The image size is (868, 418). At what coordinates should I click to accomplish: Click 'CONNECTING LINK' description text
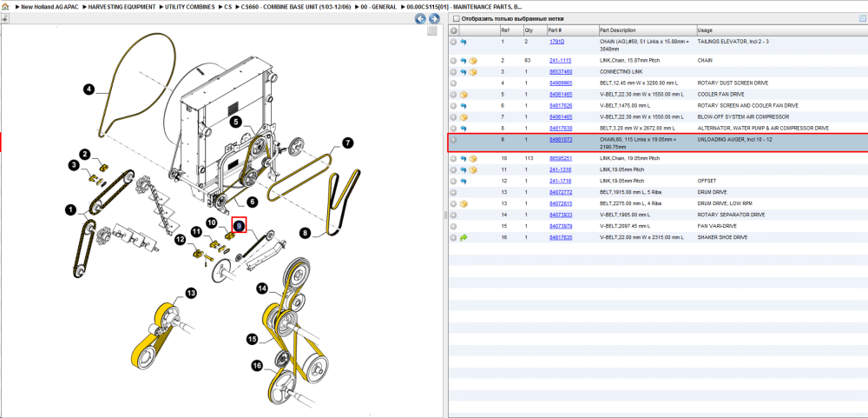pyautogui.click(x=621, y=72)
